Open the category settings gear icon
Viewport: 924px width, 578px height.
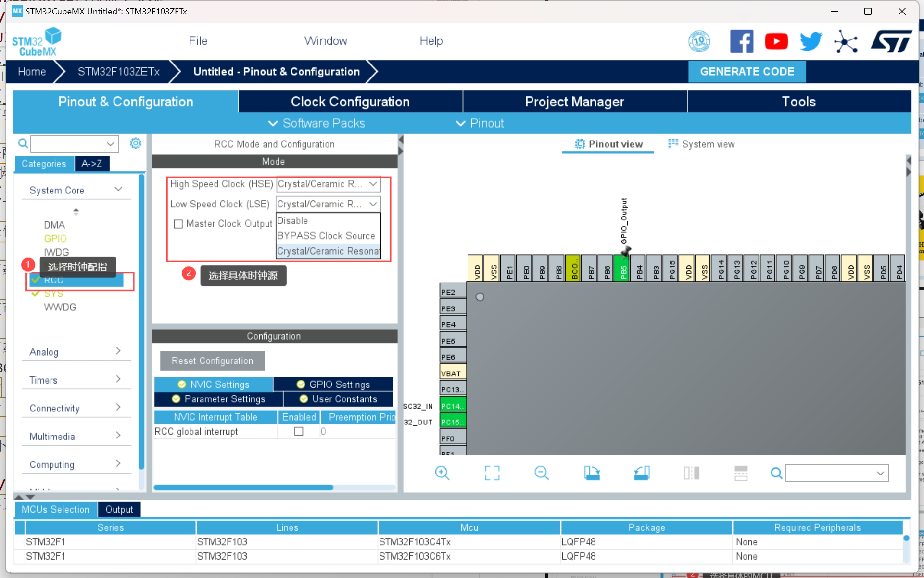(x=136, y=143)
